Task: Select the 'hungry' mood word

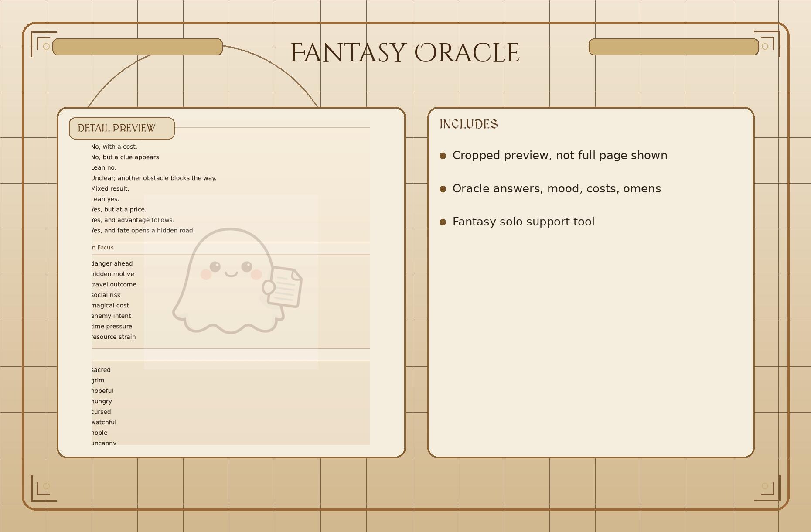Action: click(x=102, y=401)
